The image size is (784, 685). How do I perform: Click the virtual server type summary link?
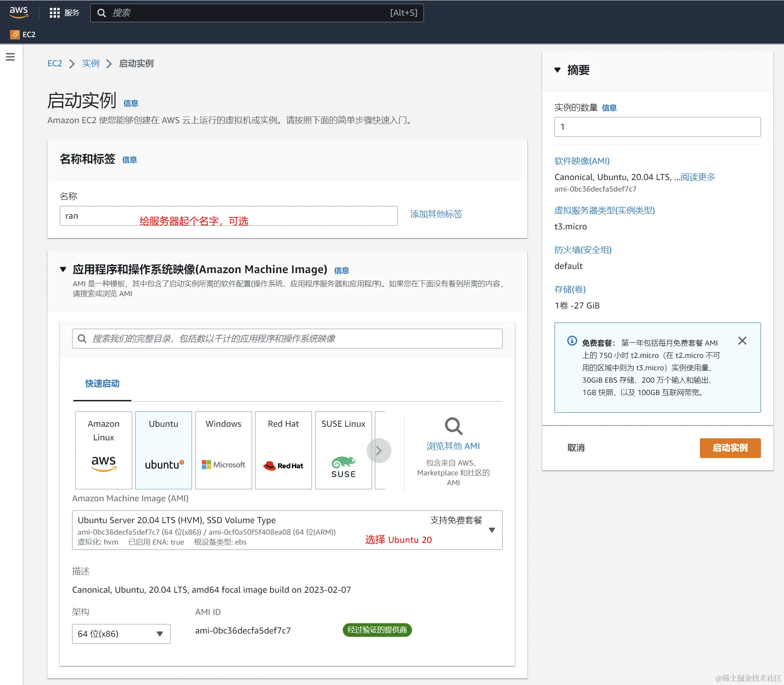coord(604,210)
